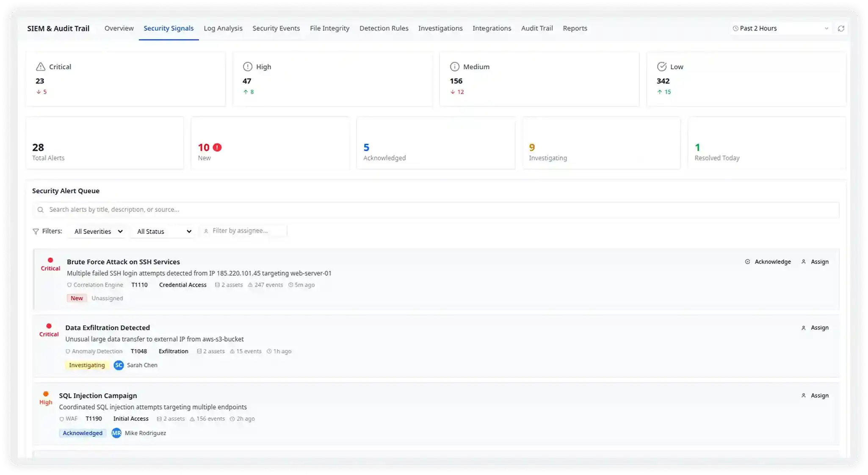Click the Low severity checkmark icon
Image resolution: width=868 pixels, height=475 pixels.
tap(662, 67)
